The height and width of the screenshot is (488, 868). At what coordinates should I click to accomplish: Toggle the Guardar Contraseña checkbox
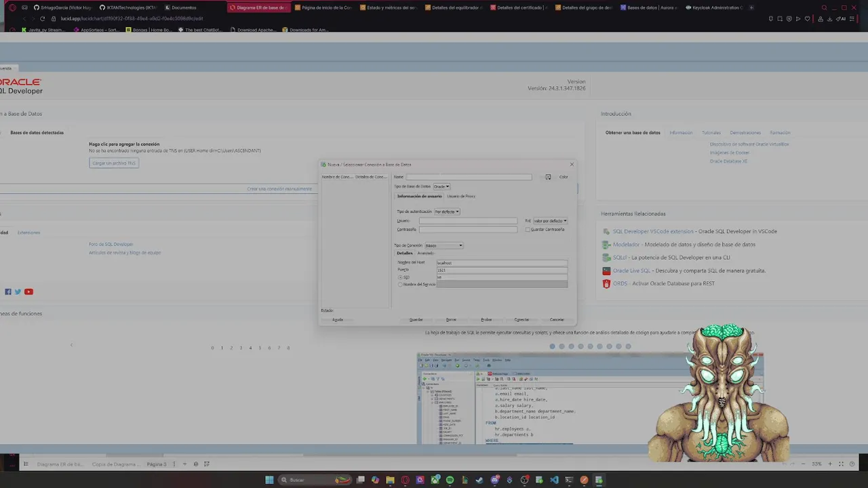[528, 229]
